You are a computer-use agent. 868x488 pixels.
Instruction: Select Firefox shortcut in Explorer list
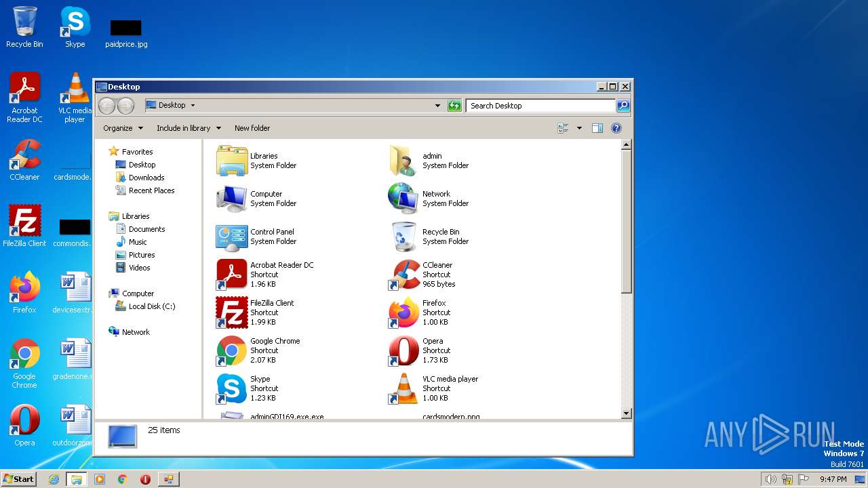[x=404, y=312]
